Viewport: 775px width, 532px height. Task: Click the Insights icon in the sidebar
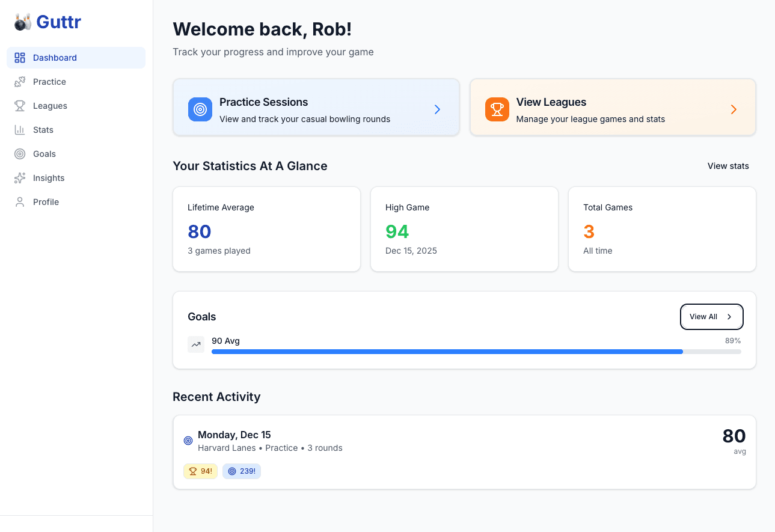(x=19, y=177)
